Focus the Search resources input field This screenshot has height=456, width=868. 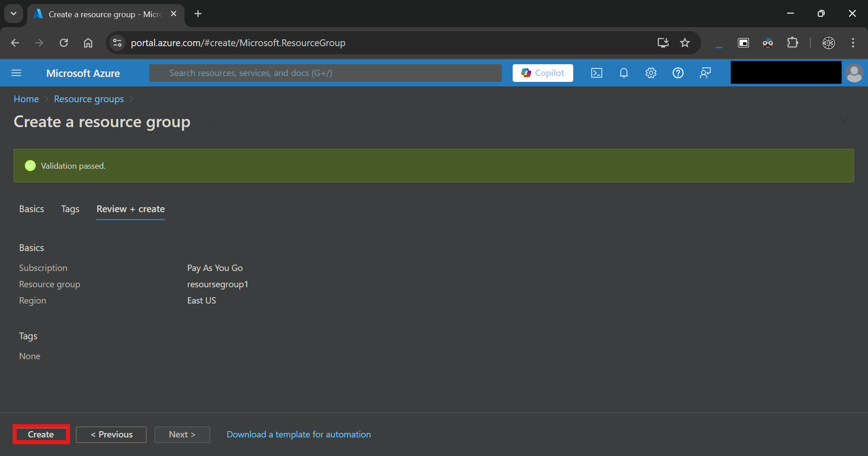(x=325, y=73)
